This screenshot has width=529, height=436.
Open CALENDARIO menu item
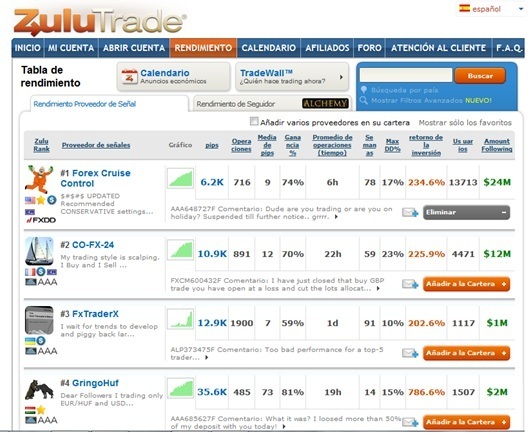269,48
